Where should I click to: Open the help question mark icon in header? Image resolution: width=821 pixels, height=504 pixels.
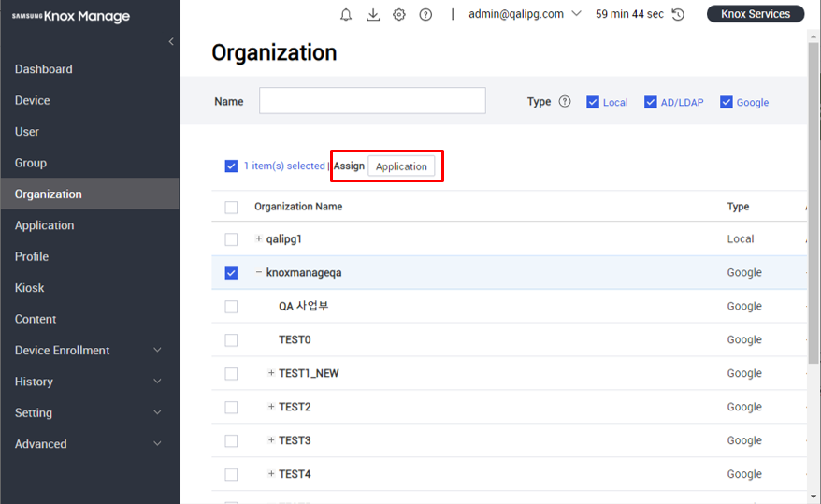(x=425, y=14)
